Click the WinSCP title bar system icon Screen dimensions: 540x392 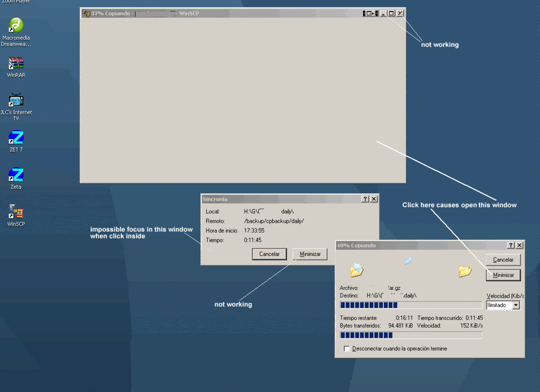[x=86, y=14]
